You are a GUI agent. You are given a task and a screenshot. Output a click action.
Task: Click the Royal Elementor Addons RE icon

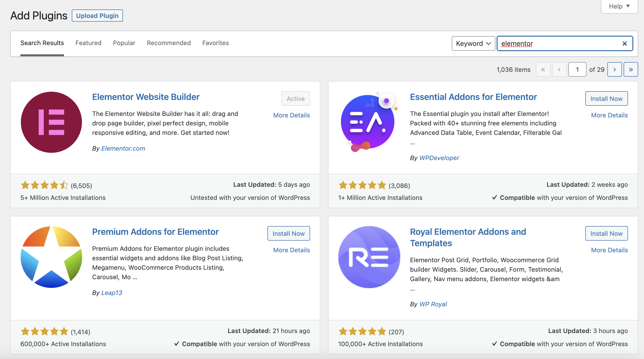[x=369, y=257]
